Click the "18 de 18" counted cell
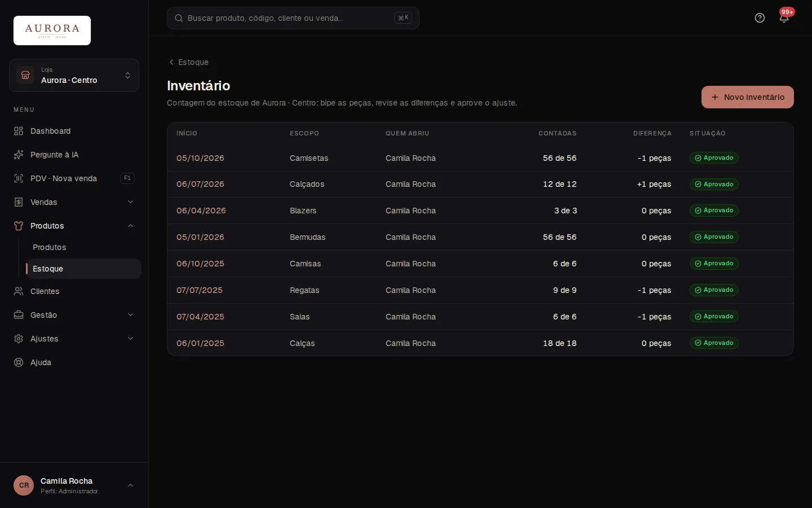This screenshot has height=508, width=812. 559,343
